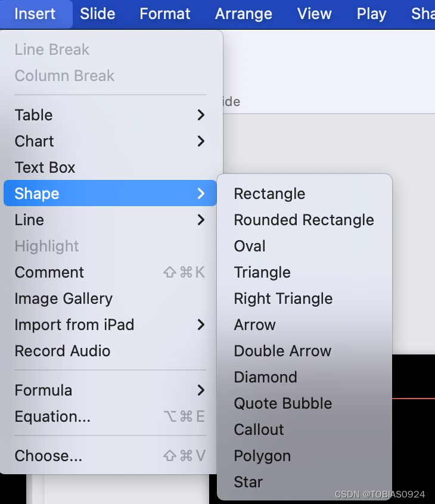Insert a Text Box
The height and width of the screenshot is (504, 435).
[45, 167]
